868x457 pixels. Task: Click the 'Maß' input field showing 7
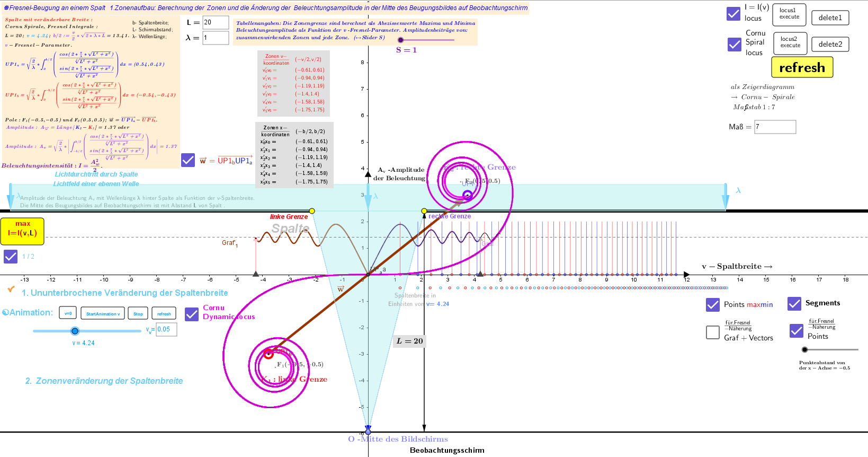tap(775, 127)
